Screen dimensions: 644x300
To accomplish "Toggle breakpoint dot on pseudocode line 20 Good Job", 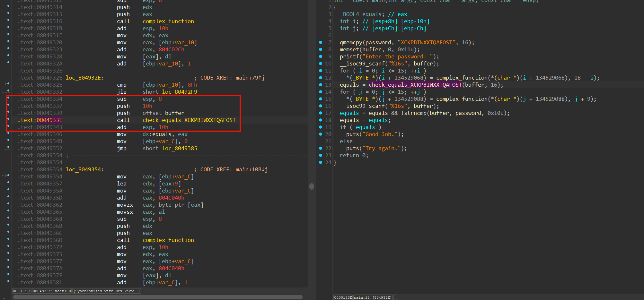I will (321, 134).
